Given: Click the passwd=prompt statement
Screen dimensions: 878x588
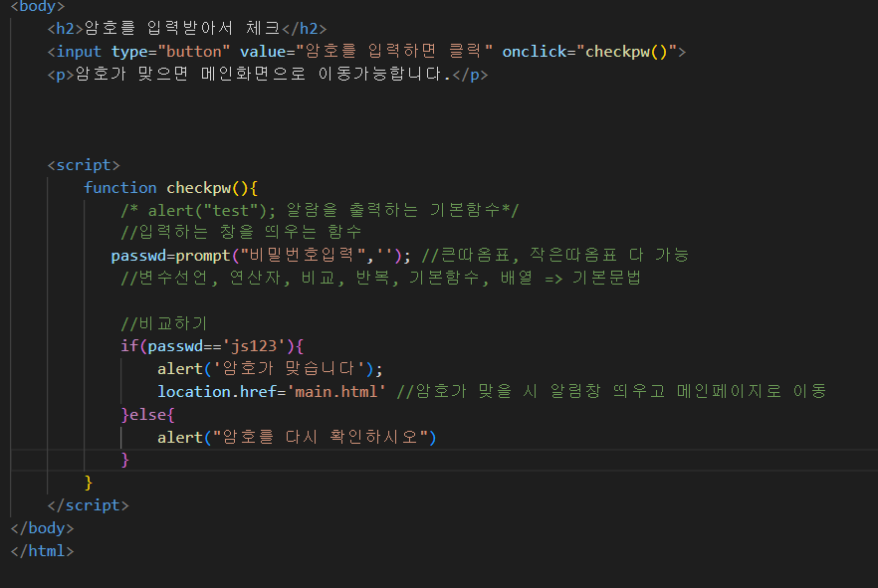Looking at the screenshot, I should pyautogui.click(x=261, y=256).
